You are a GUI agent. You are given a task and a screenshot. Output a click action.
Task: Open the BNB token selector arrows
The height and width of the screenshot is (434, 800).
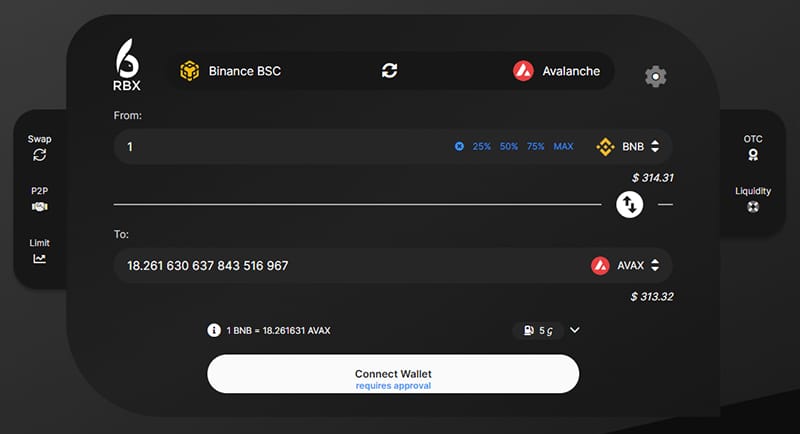pyautogui.click(x=655, y=146)
